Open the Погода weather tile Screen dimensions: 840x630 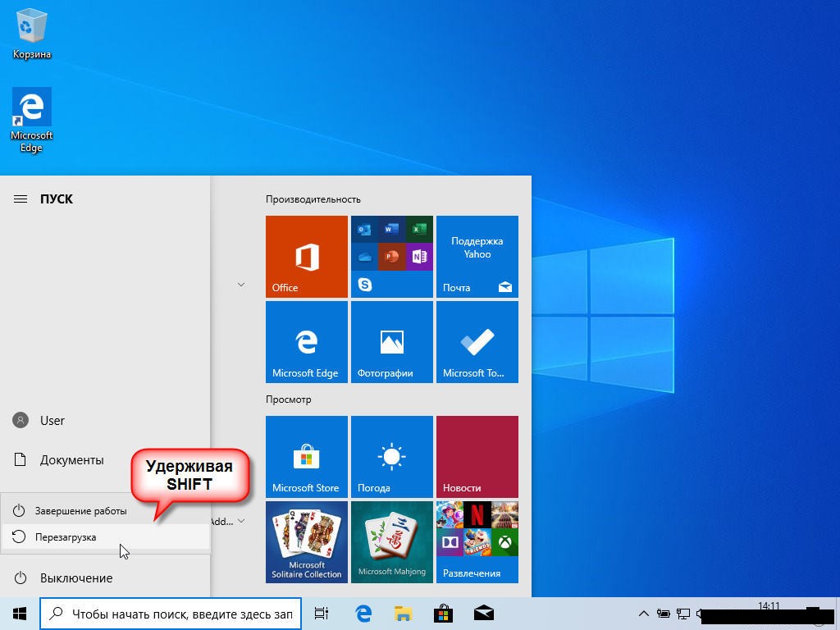pos(391,456)
